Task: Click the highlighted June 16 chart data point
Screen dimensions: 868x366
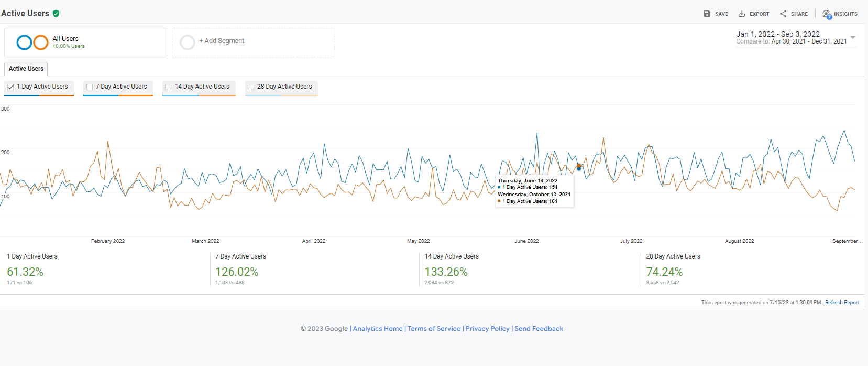Action: click(579, 168)
